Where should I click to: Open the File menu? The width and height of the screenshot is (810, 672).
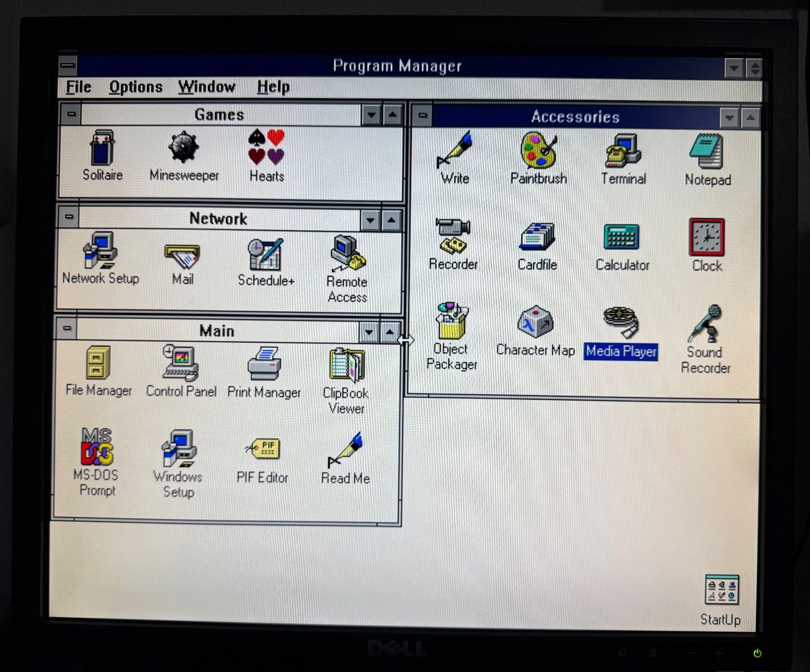tap(79, 87)
